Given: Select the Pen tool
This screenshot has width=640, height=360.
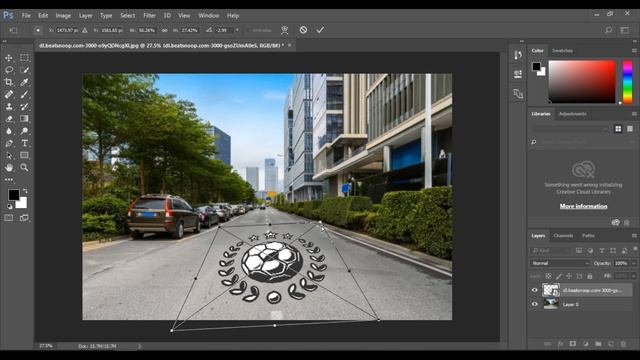Looking at the screenshot, I should (x=9, y=143).
